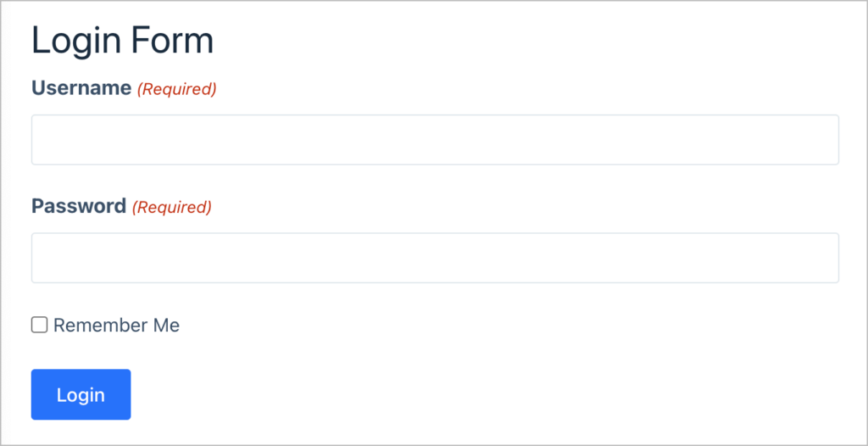Image resolution: width=868 pixels, height=446 pixels.
Task: Focus the text box under Username
Action: click(435, 140)
